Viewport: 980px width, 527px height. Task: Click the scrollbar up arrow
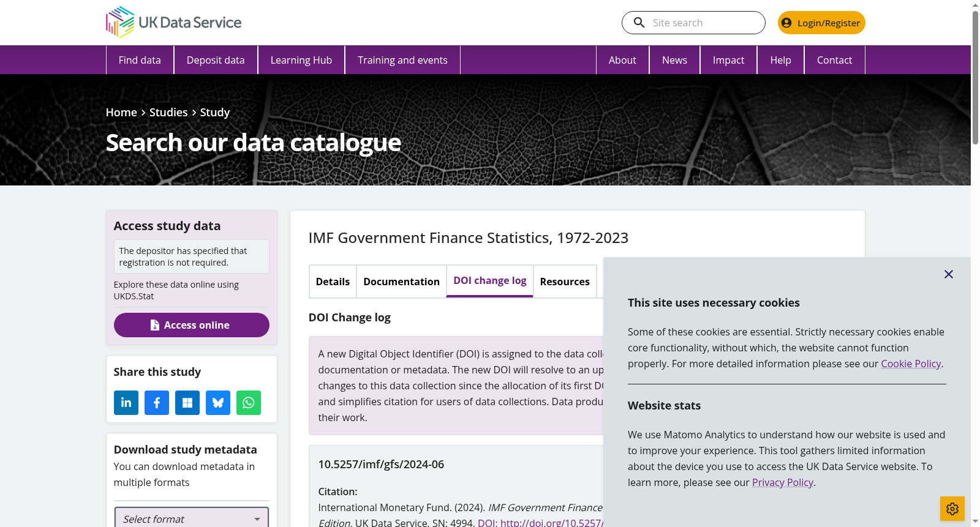[x=975, y=5]
